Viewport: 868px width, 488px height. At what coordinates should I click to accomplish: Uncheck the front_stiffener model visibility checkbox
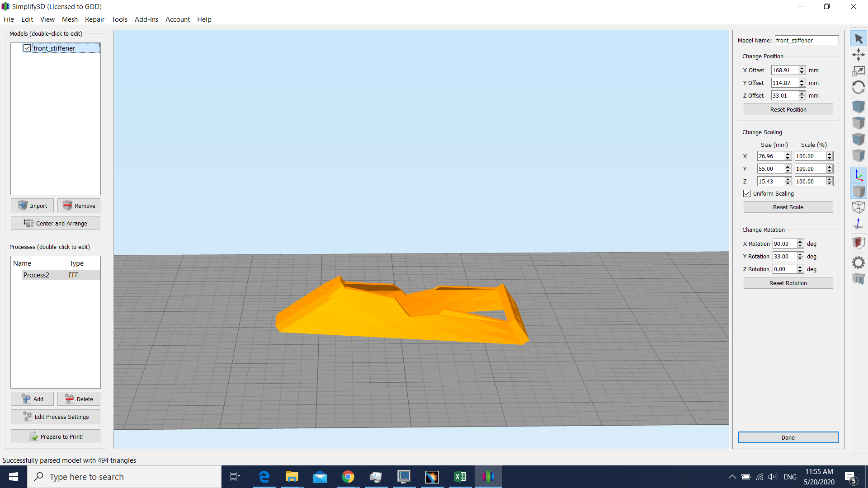pyautogui.click(x=27, y=48)
